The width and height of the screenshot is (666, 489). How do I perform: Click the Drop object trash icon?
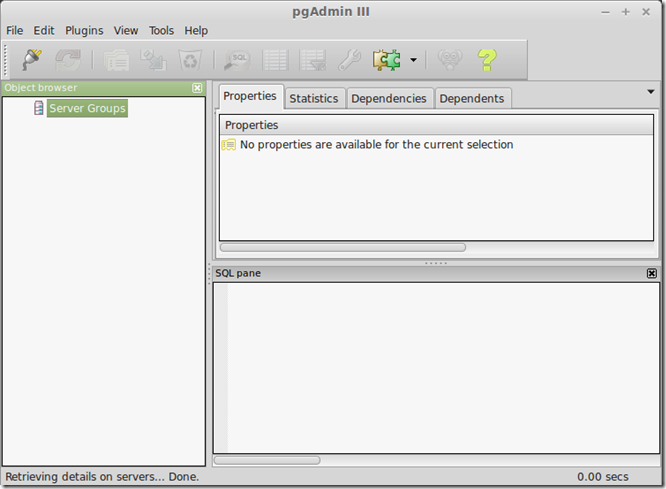[190, 60]
